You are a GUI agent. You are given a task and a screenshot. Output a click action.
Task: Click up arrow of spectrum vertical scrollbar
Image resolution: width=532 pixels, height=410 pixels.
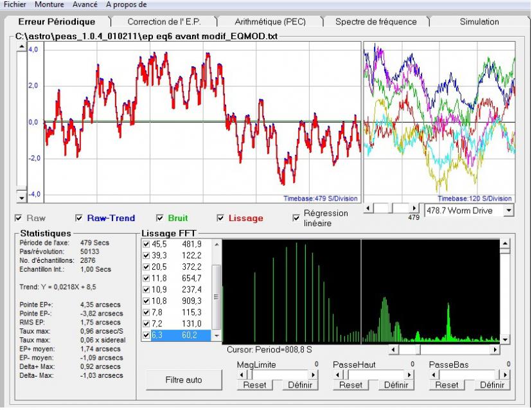click(505, 243)
